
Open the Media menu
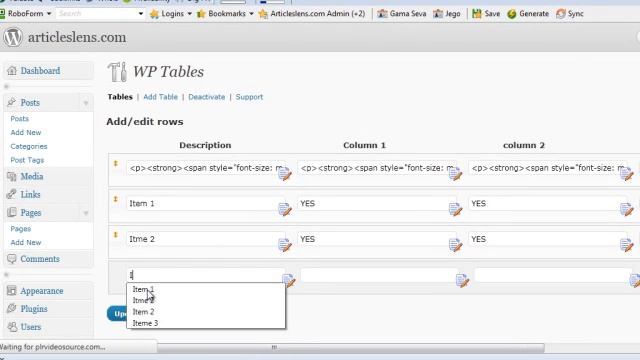32,176
